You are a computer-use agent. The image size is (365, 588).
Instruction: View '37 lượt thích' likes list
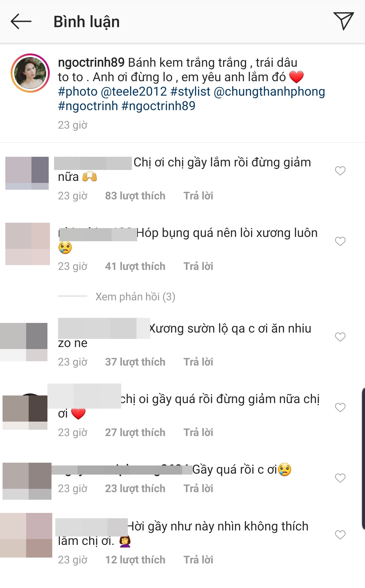point(135,362)
